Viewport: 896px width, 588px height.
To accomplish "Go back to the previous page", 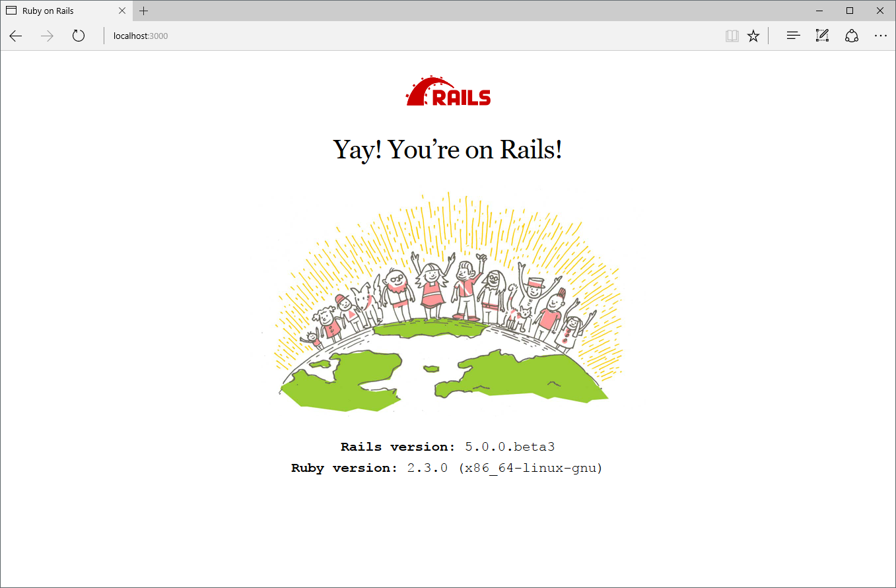I will [16, 36].
